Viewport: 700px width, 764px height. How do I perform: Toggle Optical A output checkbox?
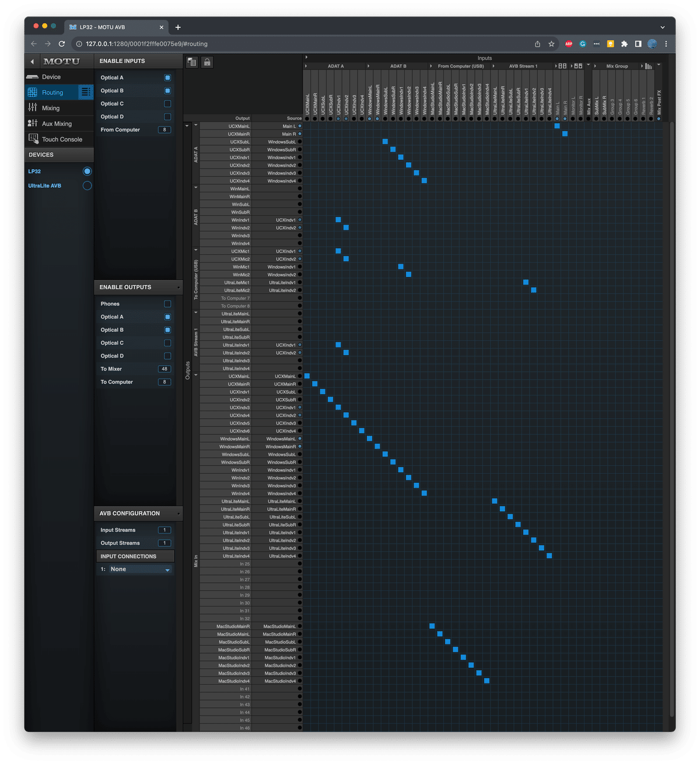(x=167, y=317)
